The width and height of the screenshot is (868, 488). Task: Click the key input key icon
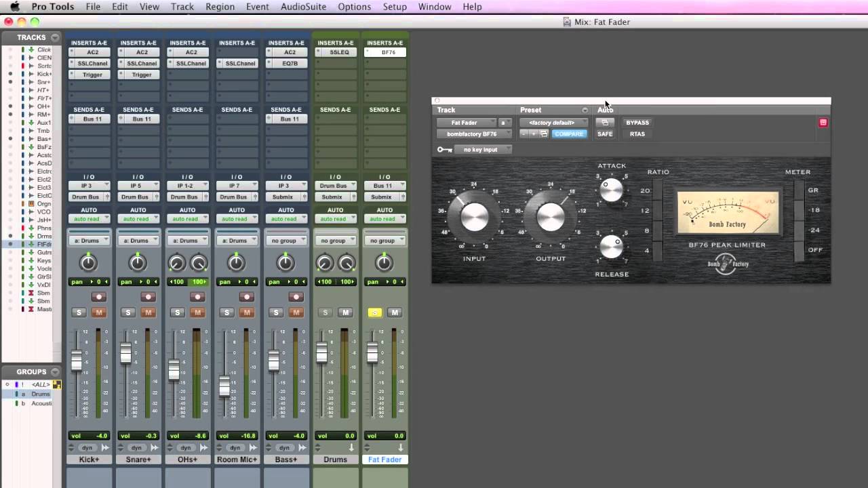[444, 150]
